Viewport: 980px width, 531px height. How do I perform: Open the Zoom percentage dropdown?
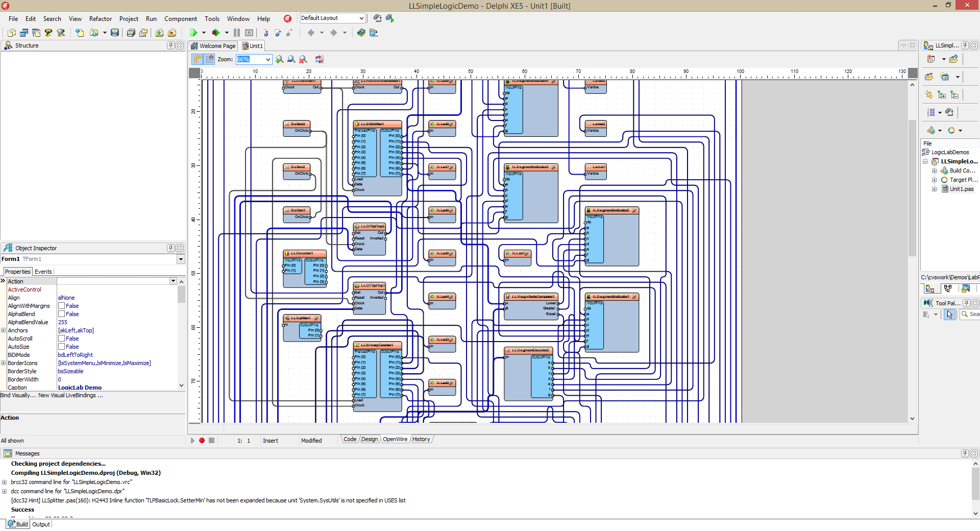click(x=267, y=60)
